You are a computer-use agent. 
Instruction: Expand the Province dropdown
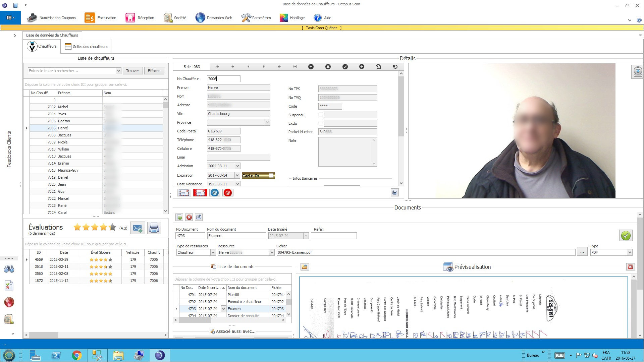coord(267,122)
